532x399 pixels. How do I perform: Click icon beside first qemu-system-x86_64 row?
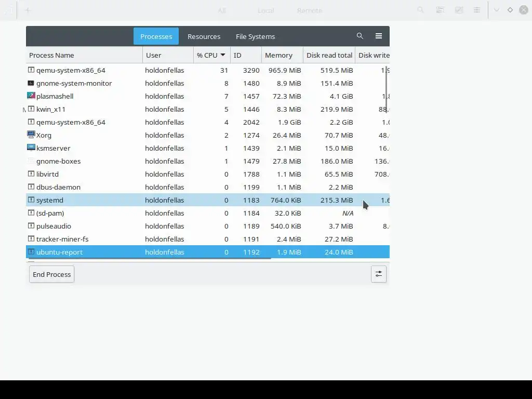(x=31, y=70)
